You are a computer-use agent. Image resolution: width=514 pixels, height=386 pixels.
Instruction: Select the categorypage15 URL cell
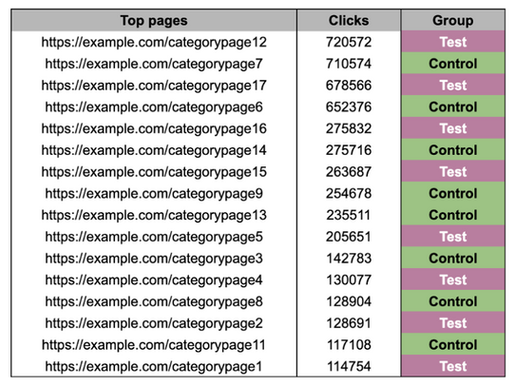click(x=154, y=172)
